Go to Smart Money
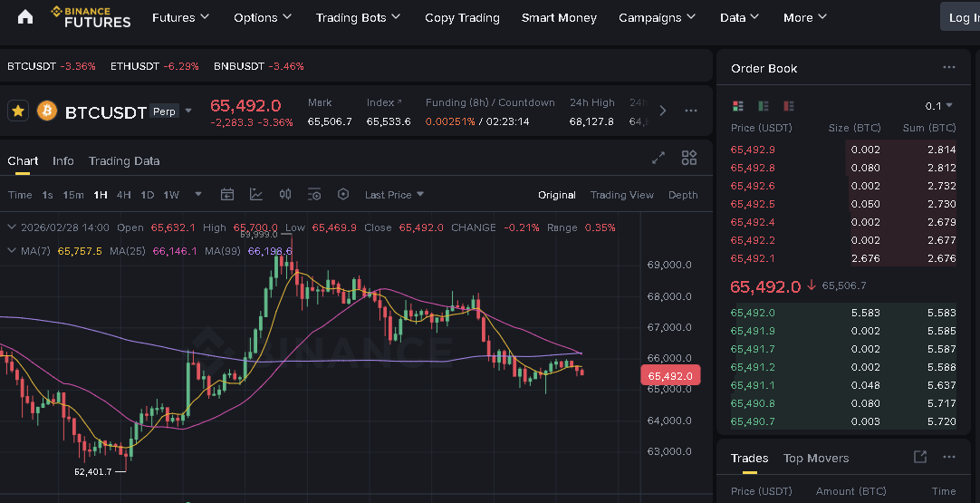Image resolution: width=980 pixels, height=503 pixels. (559, 17)
